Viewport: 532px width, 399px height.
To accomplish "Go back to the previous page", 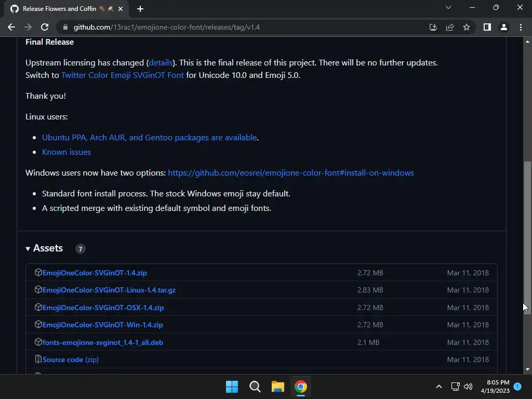I will pyautogui.click(x=11, y=27).
